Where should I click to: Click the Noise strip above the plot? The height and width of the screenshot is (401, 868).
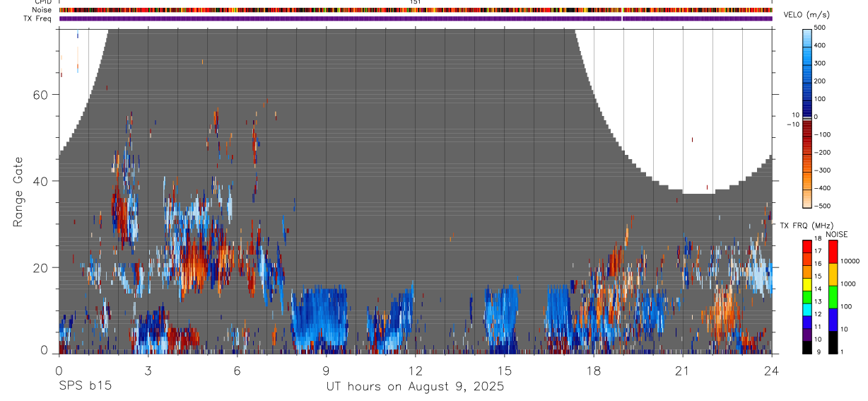[x=416, y=10]
